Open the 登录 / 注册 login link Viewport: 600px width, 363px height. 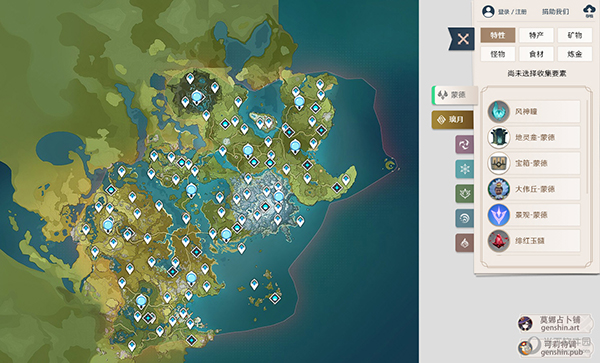pos(512,12)
